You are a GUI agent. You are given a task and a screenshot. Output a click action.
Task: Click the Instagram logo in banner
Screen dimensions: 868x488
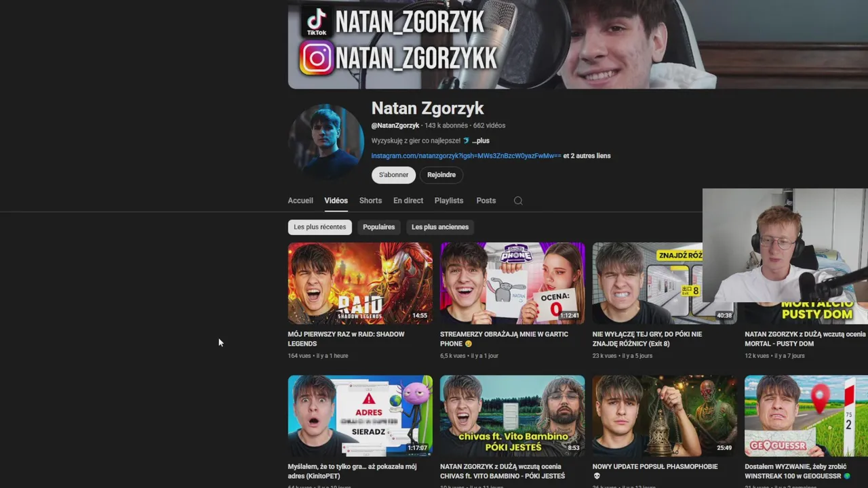[x=317, y=58]
